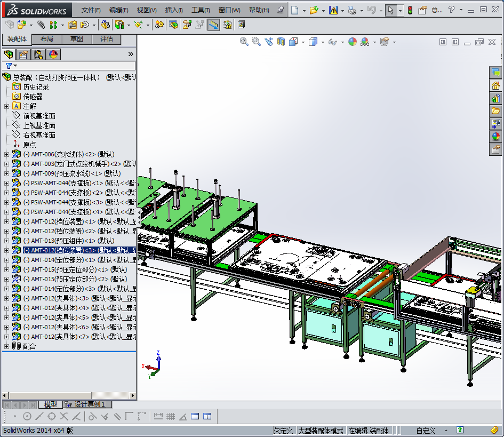Click the New document icon
504x437 pixels.
click(x=294, y=10)
